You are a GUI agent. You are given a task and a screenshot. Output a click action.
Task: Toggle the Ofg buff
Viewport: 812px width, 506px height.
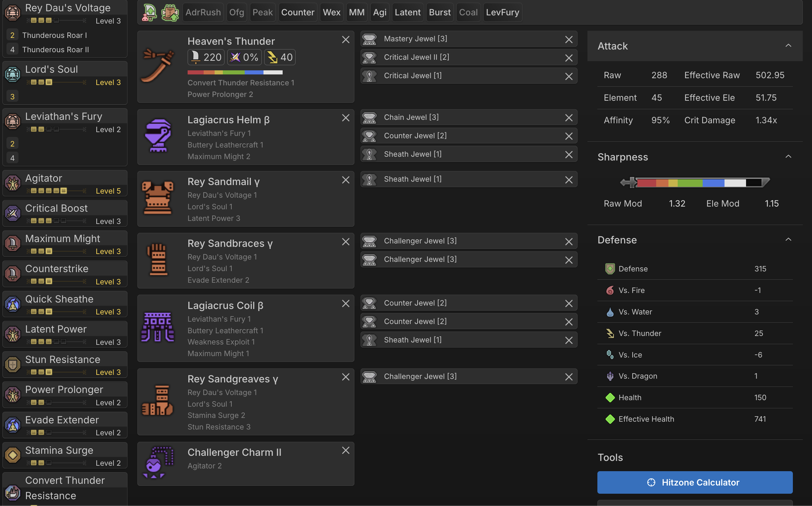pos(236,13)
